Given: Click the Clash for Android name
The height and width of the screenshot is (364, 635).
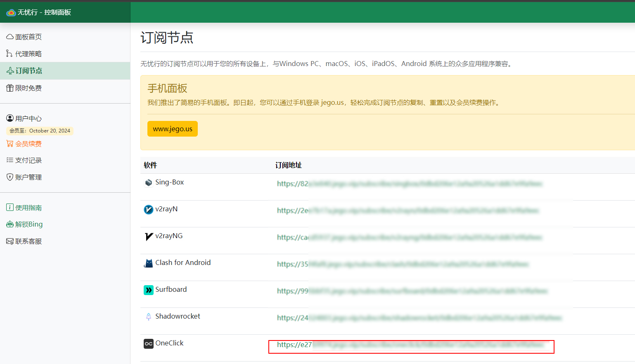Looking at the screenshot, I should pos(183,262).
